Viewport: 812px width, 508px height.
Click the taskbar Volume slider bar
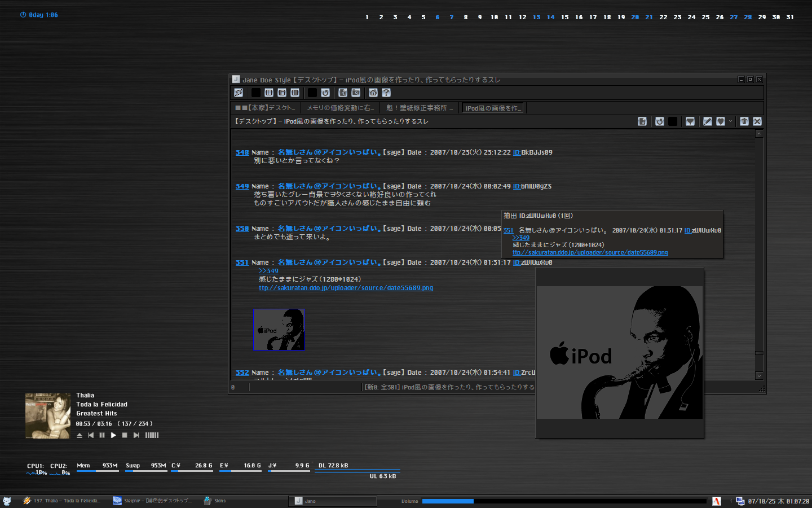pyautogui.click(x=564, y=501)
